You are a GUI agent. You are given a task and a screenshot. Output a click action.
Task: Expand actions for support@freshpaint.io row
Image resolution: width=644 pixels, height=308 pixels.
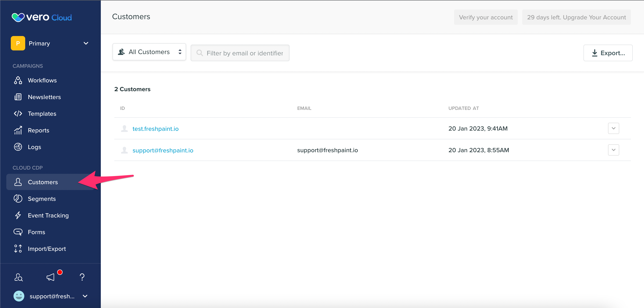[x=613, y=150]
